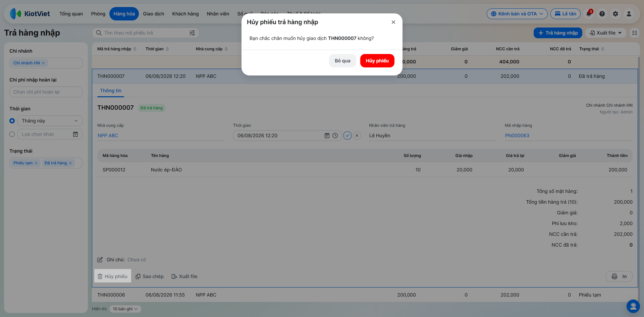Click the calendar icon in Lựa chọn khác
644x317 pixels.
pyautogui.click(x=75, y=134)
